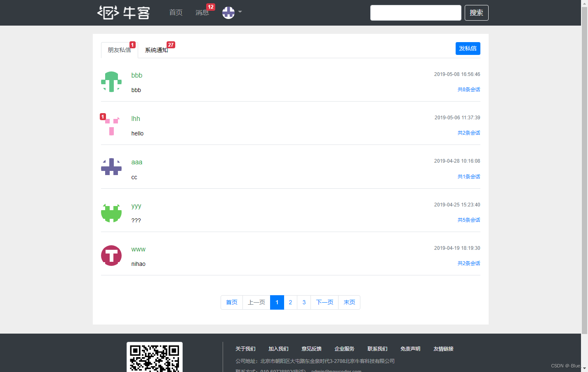
Task: Open the 意见反馈 footer link
Action: 312,349
